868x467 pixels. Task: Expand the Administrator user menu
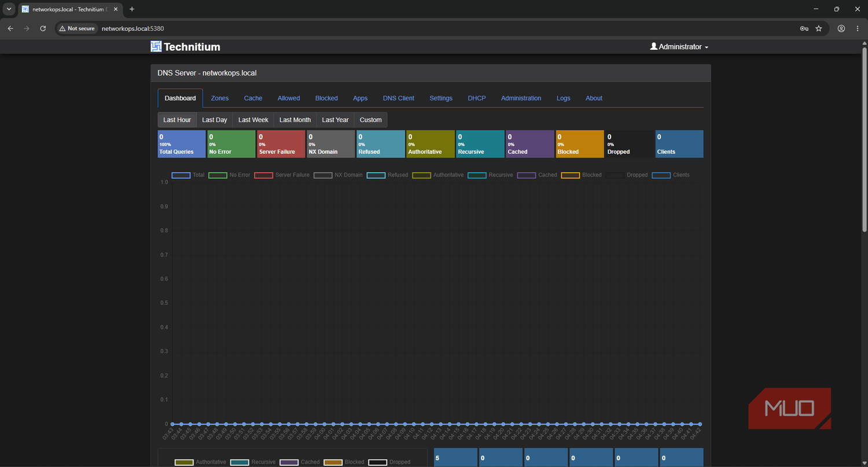[x=679, y=47]
